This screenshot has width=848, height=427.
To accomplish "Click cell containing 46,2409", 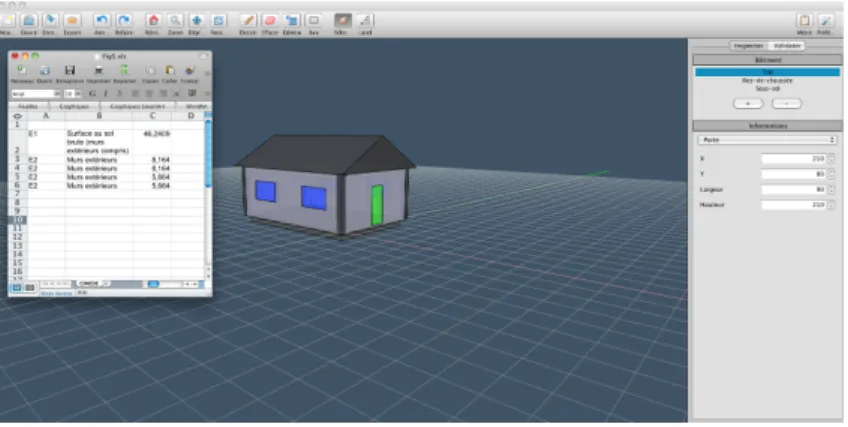I will (153, 142).
